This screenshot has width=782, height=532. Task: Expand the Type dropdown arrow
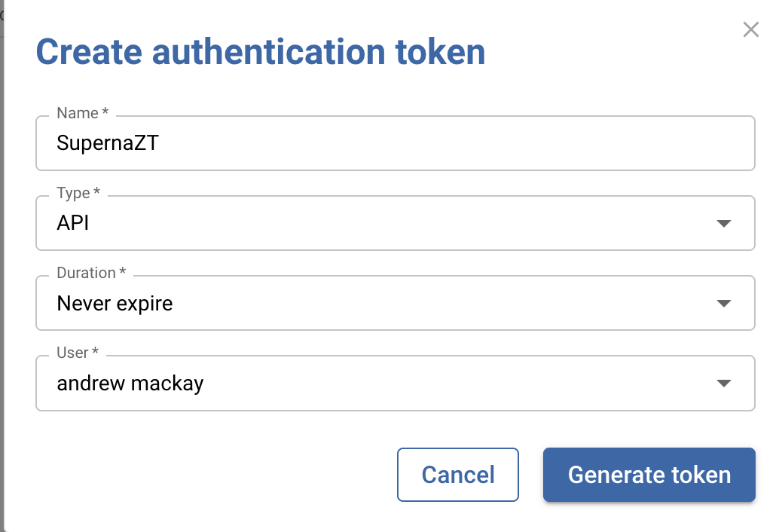click(723, 224)
